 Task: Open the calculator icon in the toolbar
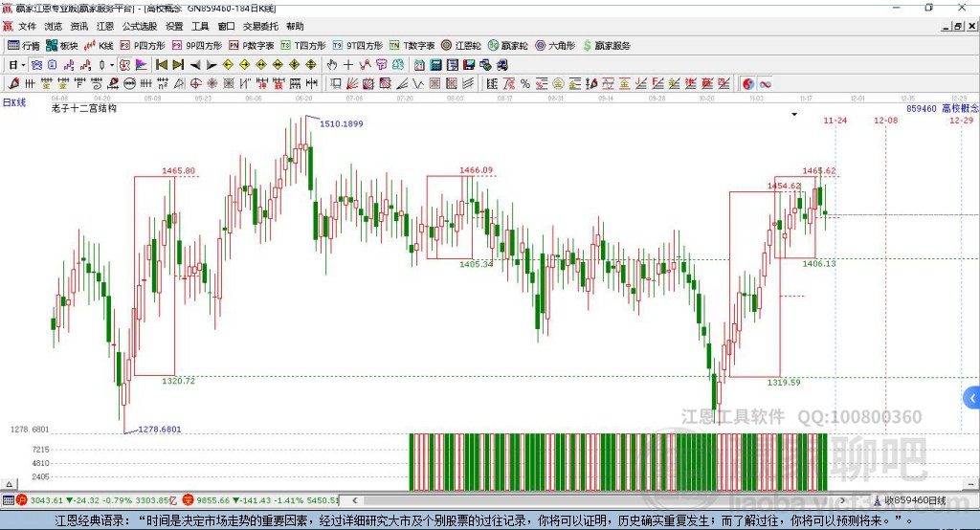point(435,65)
